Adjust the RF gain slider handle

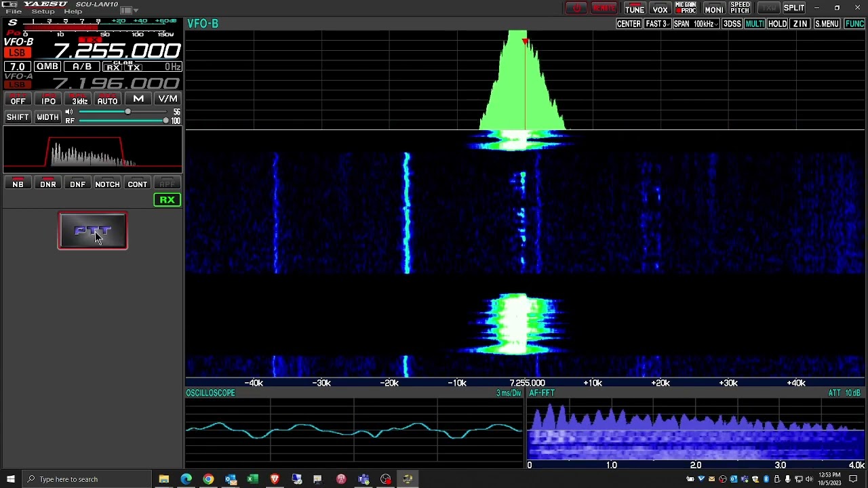pos(165,121)
